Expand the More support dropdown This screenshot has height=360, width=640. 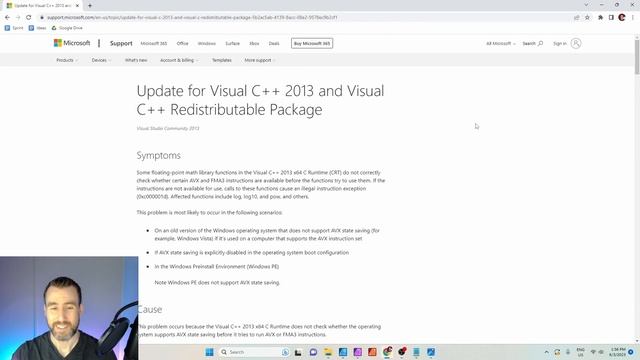[x=260, y=60]
